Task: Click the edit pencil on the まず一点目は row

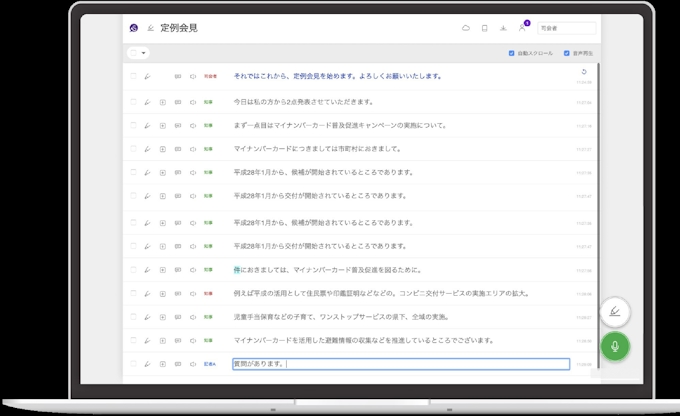Action: point(146,125)
